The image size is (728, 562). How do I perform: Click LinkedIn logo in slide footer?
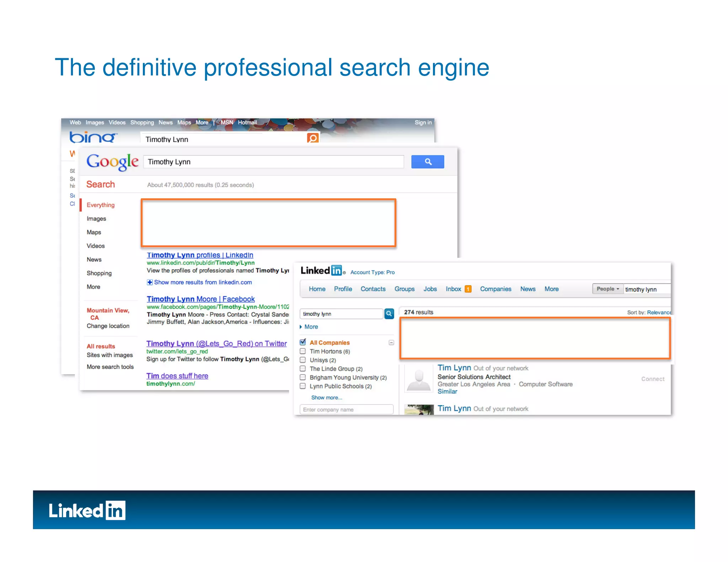(x=87, y=511)
